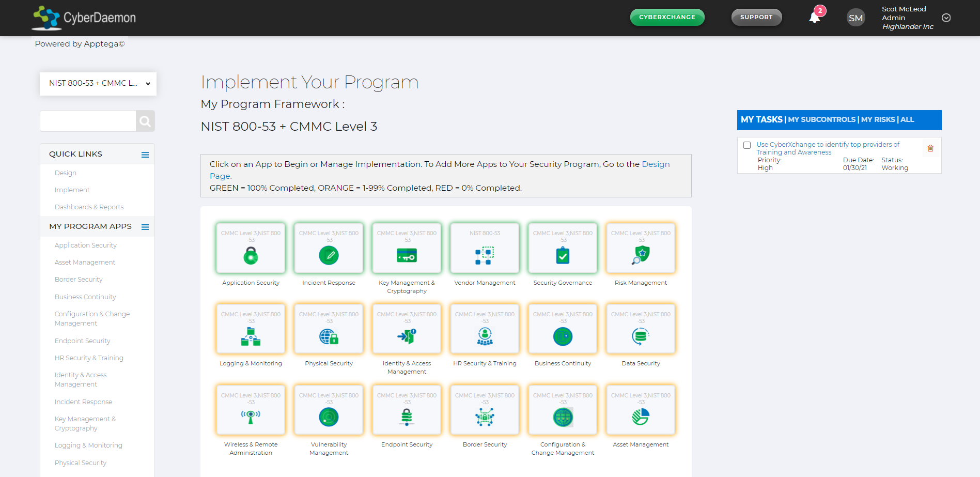Select Physical Security in sidebar
This screenshot has width=980, height=477.
click(81, 463)
